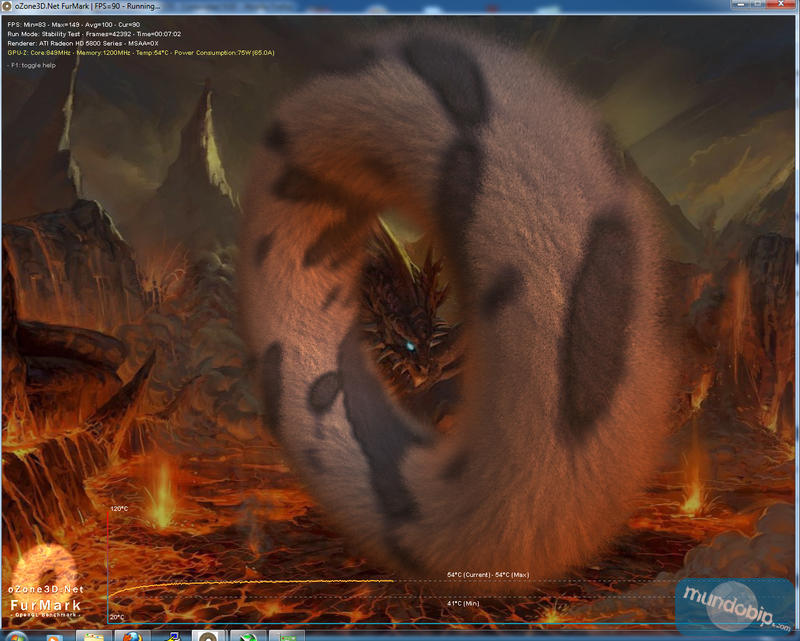The width and height of the screenshot is (800, 641).
Task: Click the '120°C' graph axis label
Action: point(119,509)
